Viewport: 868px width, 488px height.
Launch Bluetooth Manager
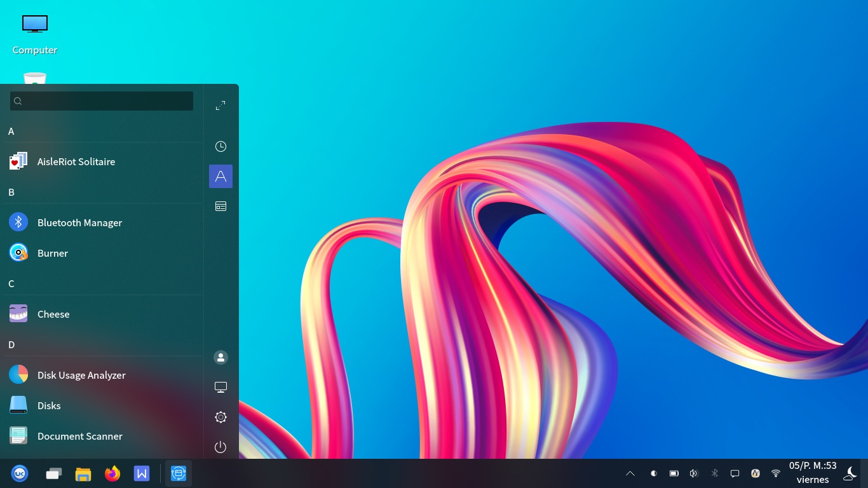pyautogui.click(x=79, y=222)
